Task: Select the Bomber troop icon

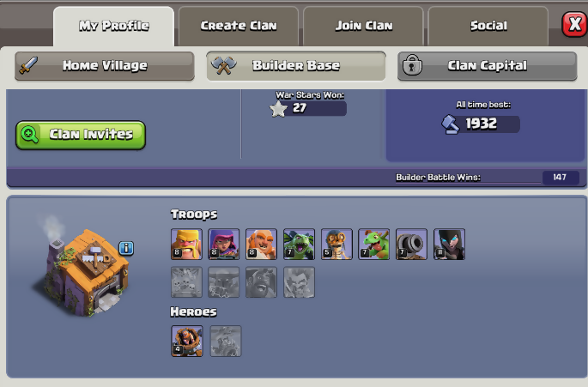Action: point(336,244)
